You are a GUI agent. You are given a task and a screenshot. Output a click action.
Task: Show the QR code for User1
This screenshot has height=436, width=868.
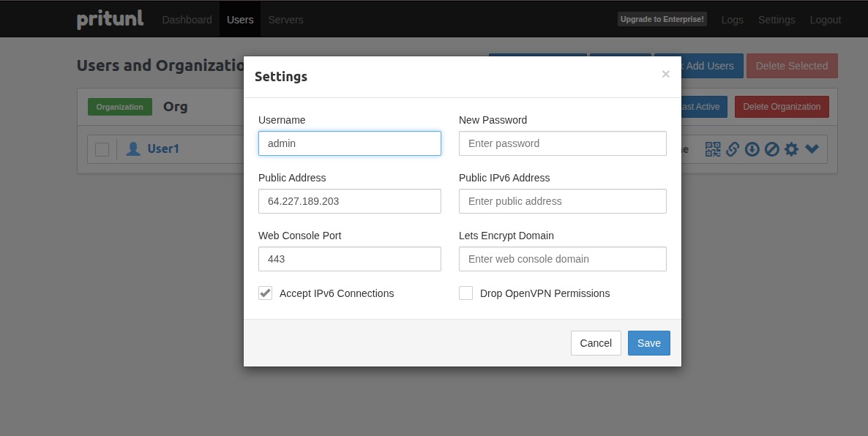(x=713, y=149)
